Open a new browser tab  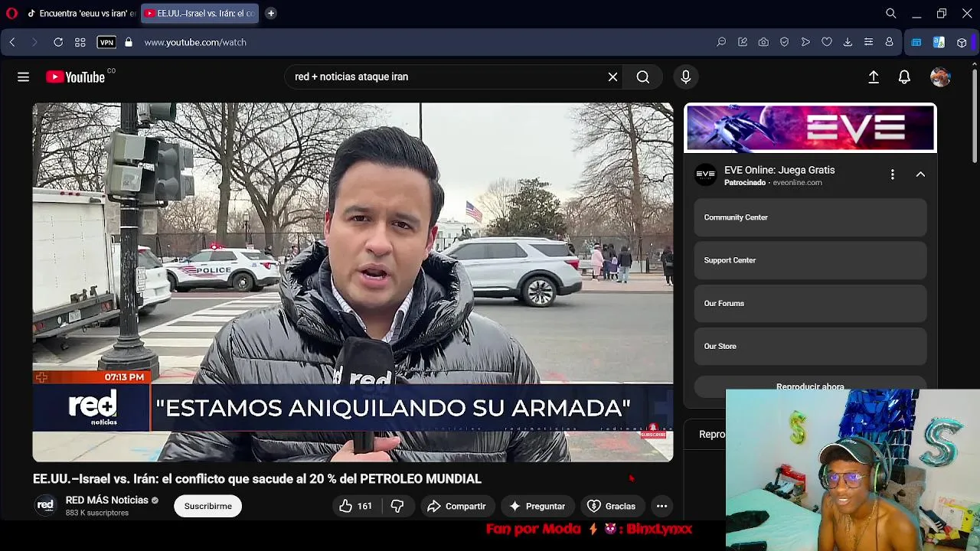(x=271, y=13)
